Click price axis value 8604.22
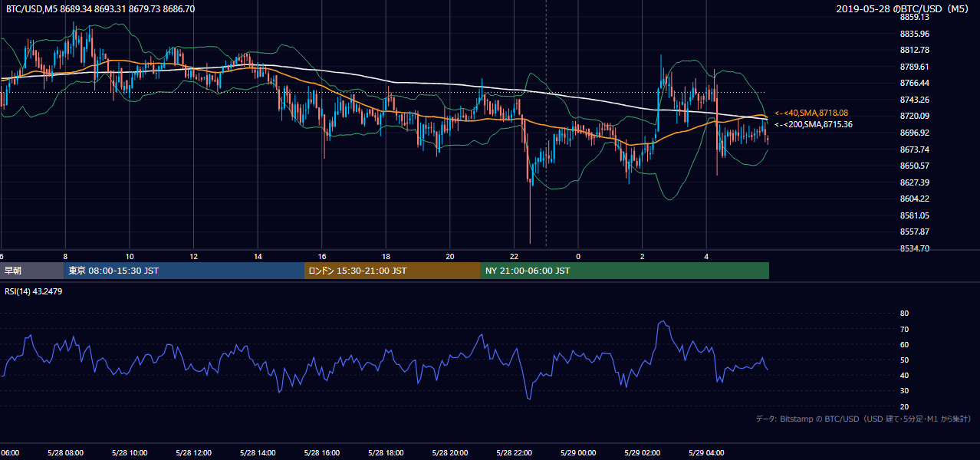 click(x=914, y=199)
